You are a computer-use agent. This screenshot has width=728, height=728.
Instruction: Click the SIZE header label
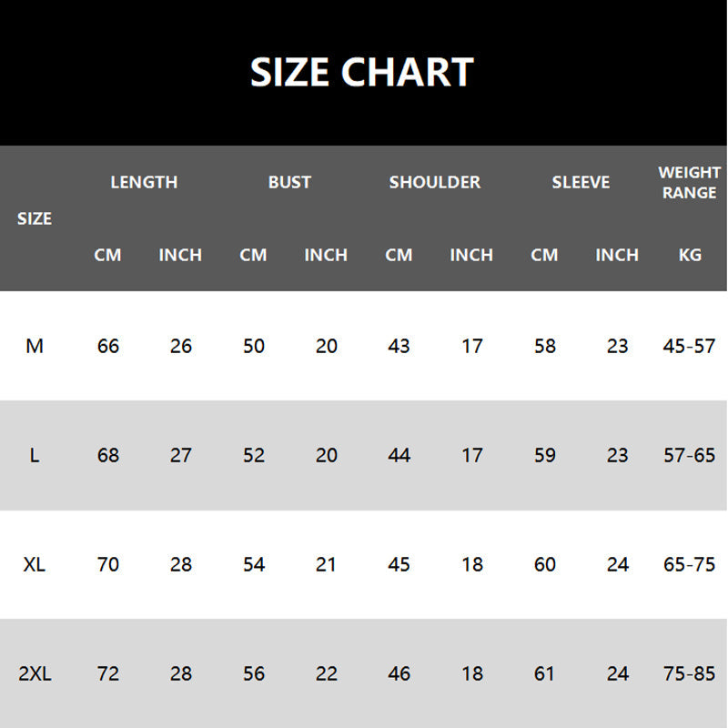pos(35,218)
